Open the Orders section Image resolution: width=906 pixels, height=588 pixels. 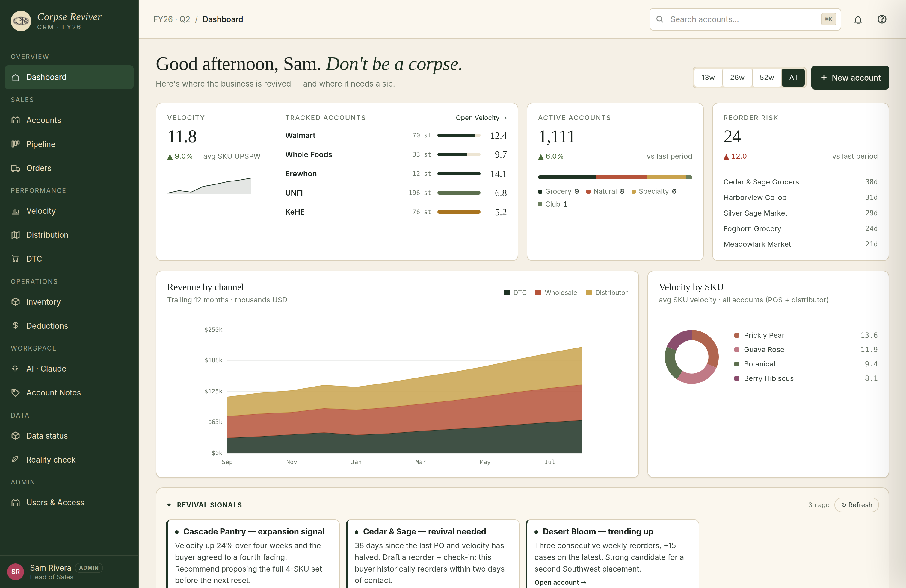click(69, 168)
